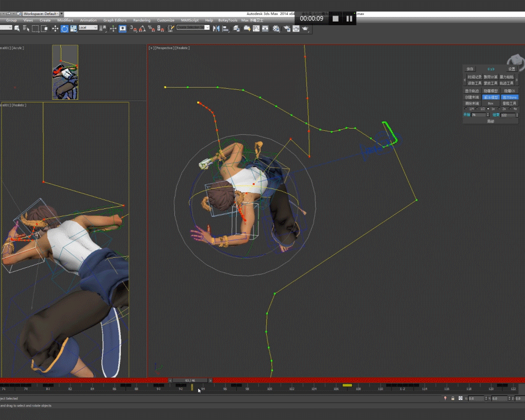
Task: Select the 1/2 speed radio button
Action: tap(477, 109)
